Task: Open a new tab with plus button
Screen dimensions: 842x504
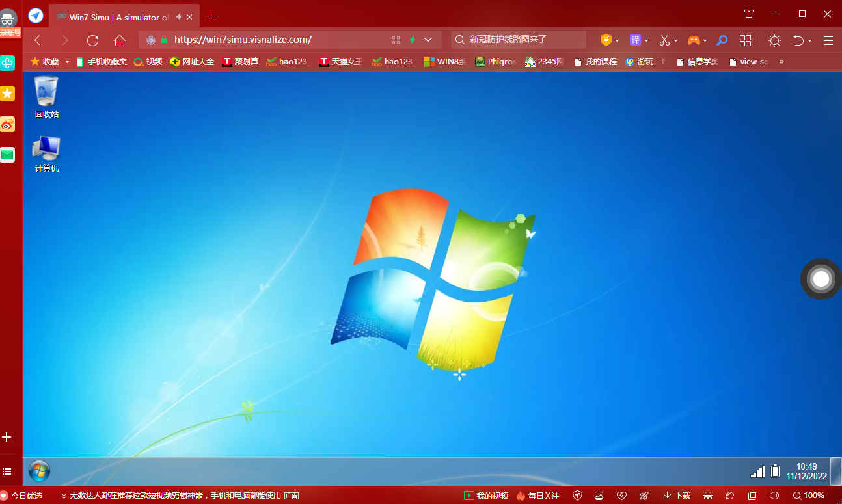Action: coord(211,16)
